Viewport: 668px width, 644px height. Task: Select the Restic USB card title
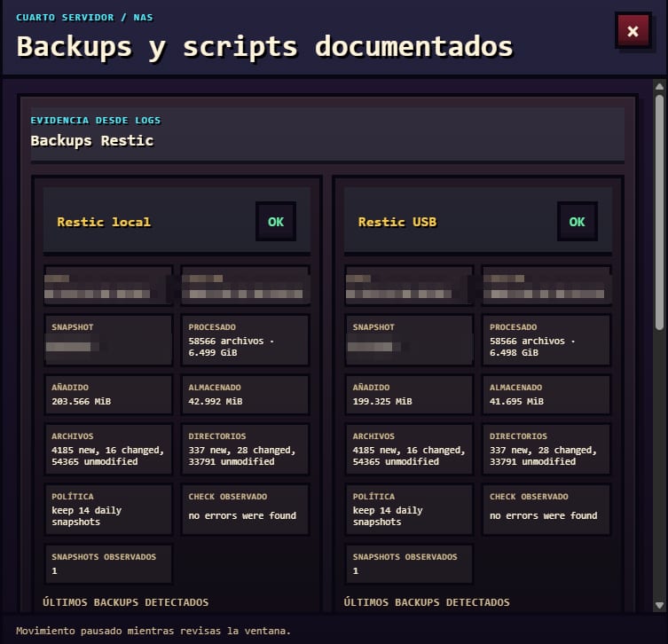tap(397, 222)
